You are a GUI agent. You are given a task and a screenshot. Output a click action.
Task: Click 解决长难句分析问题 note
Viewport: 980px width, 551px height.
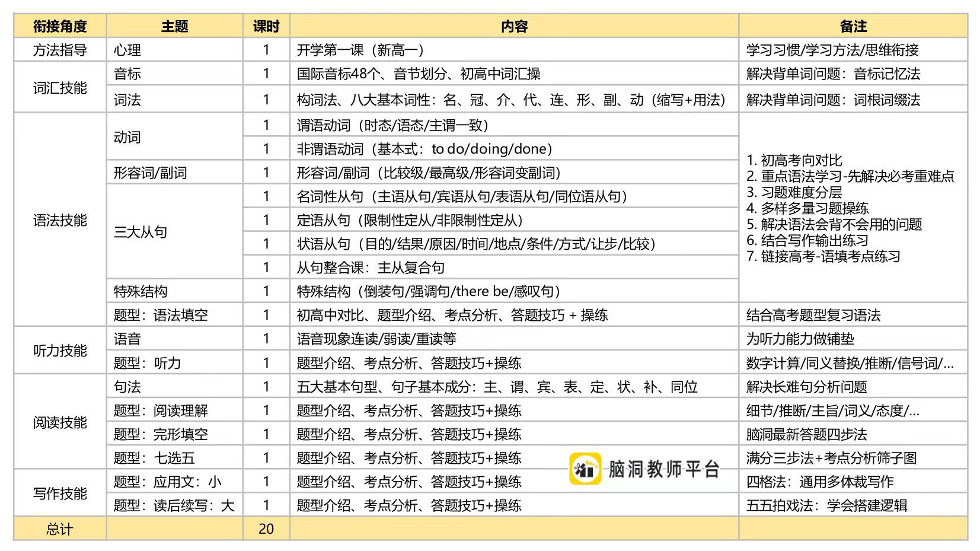pos(853,386)
